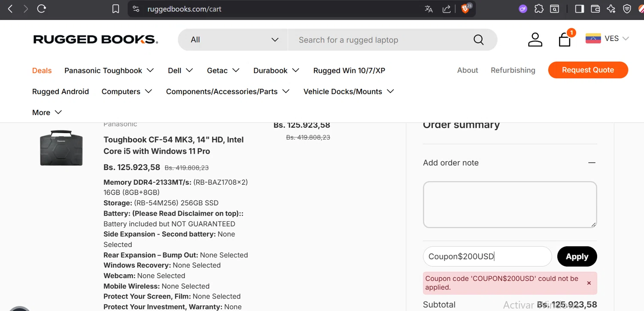Click into the order note text area
The height and width of the screenshot is (311, 644).
click(x=510, y=204)
